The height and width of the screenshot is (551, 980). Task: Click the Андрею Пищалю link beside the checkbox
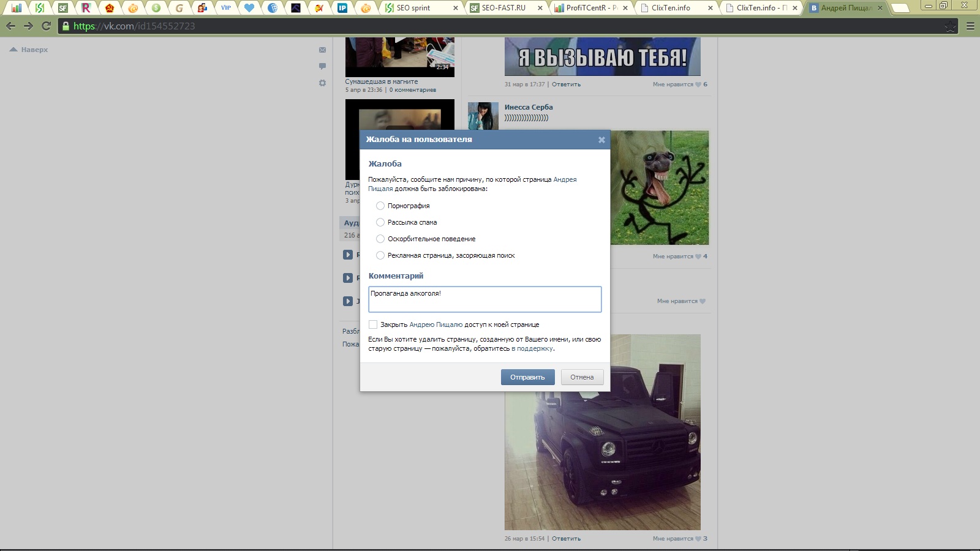(x=436, y=324)
